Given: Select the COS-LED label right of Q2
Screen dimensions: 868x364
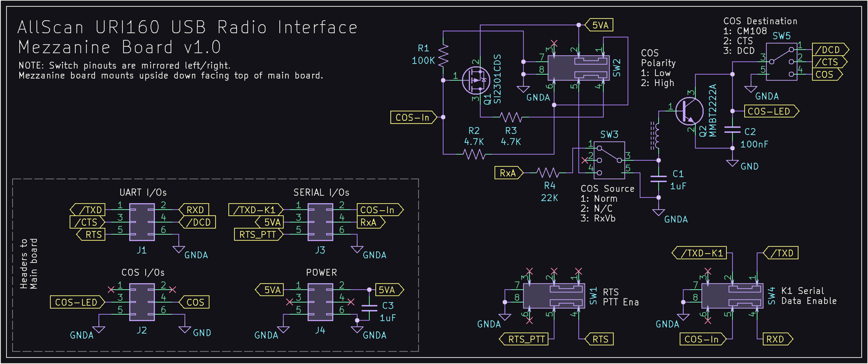Looking at the screenshot, I should click(x=770, y=111).
